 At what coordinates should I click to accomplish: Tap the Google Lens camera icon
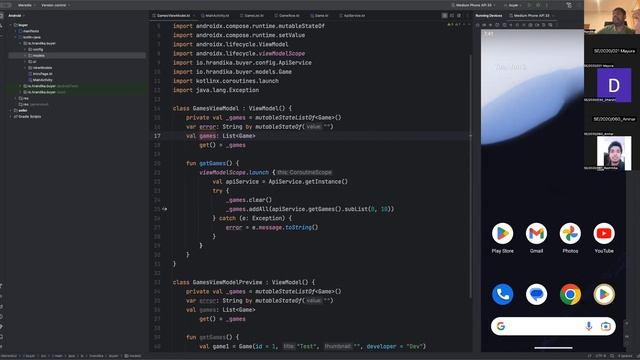[x=606, y=326]
